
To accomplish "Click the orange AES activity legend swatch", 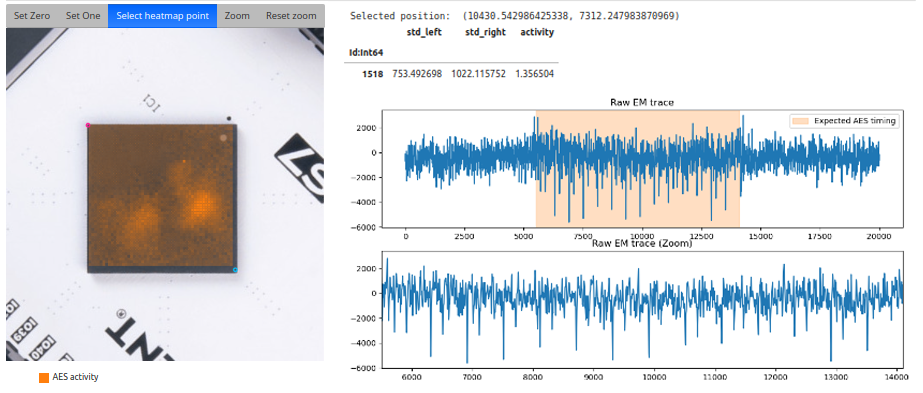I will tap(44, 378).
